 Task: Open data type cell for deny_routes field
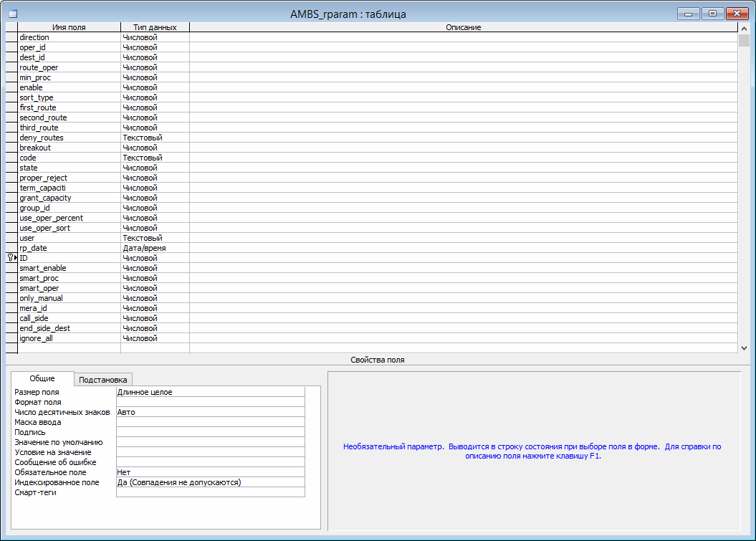point(155,138)
